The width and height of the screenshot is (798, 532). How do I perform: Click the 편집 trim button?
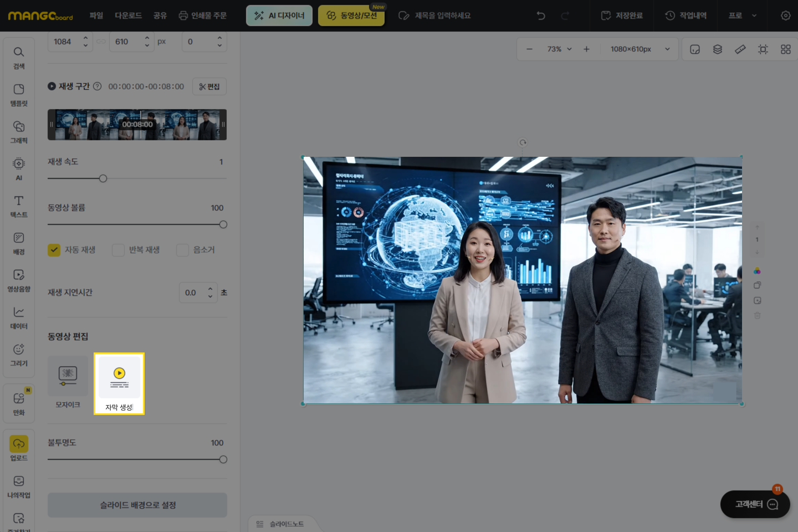[209, 86]
